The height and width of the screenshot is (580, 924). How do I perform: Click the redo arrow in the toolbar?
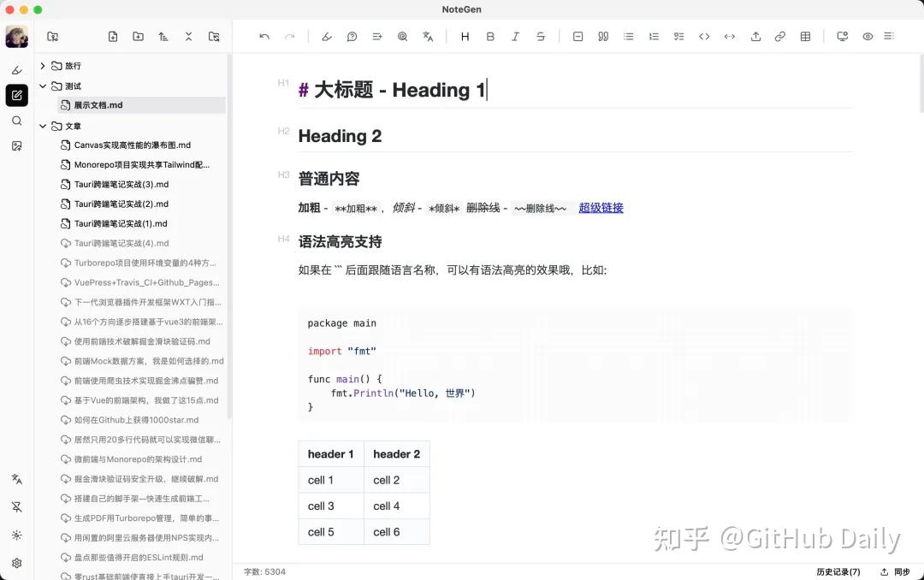[x=289, y=37]
